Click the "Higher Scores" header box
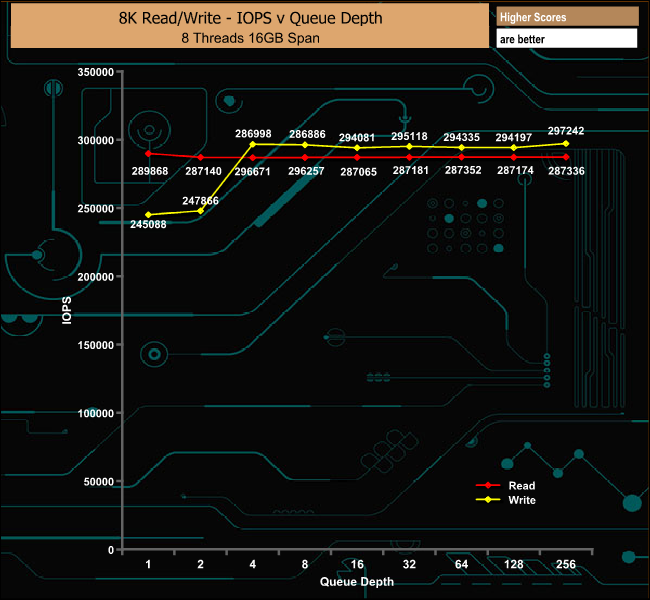 click(x=566, y=17)
